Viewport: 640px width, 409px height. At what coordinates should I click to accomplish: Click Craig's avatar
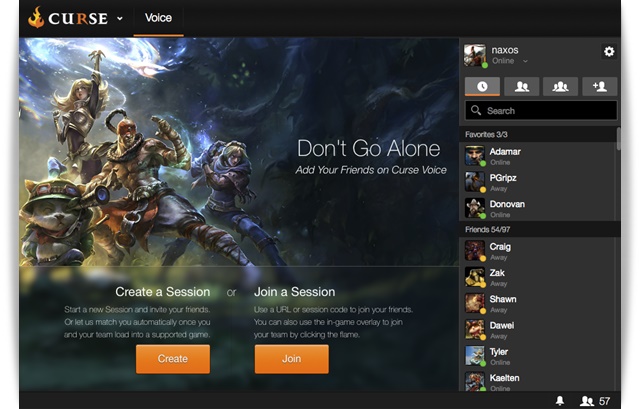(x=475, y=251)
